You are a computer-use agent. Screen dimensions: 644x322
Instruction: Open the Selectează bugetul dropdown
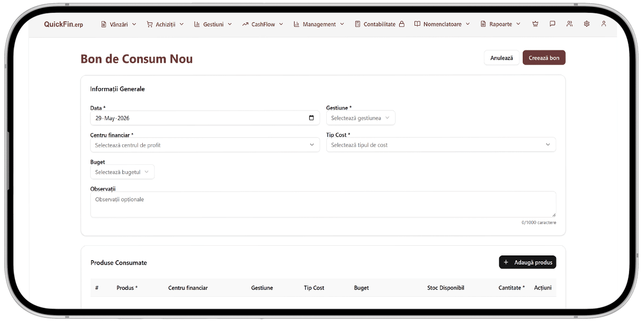pos(122,172)
